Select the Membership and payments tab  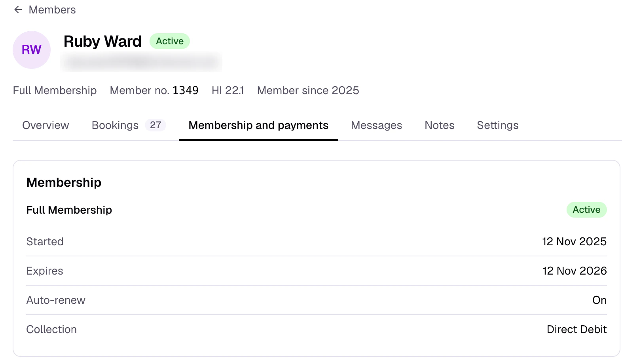click(x=258, y=125)
